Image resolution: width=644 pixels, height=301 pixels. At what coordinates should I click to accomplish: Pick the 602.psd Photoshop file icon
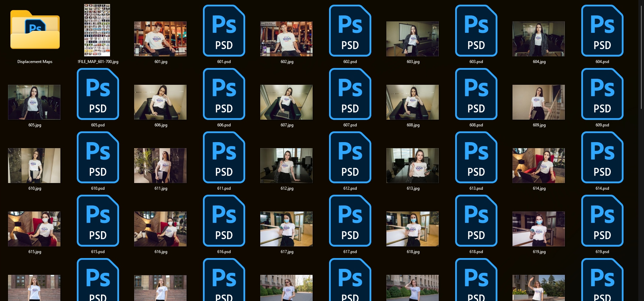pyautogui.click(x=350, y=31)
